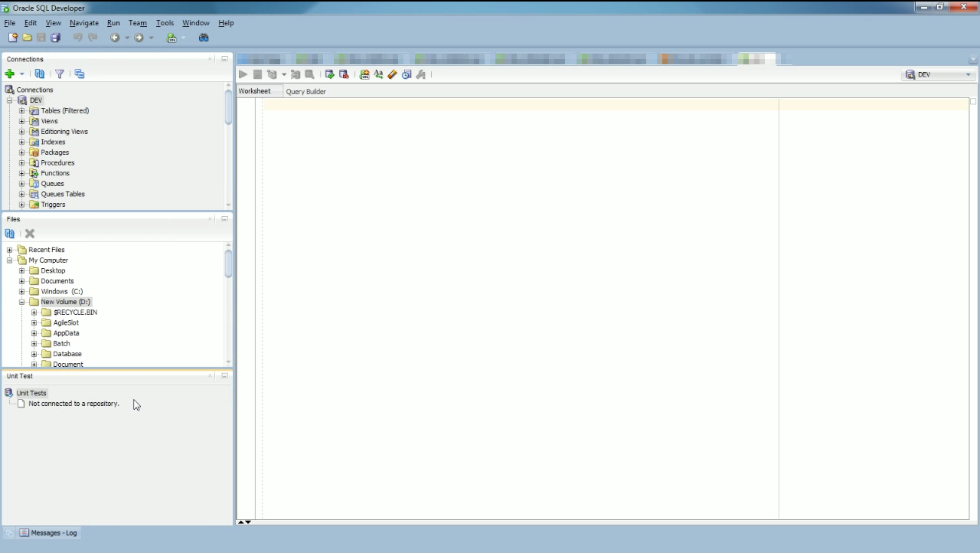Close the Unit Test panel
Screen dimensions: 980x553
(x=211, y=376)
